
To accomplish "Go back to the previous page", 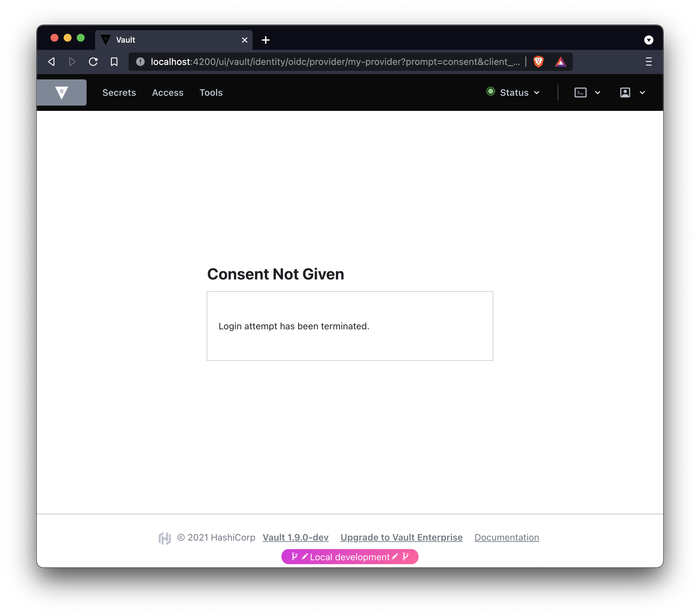I will (51, 62).
